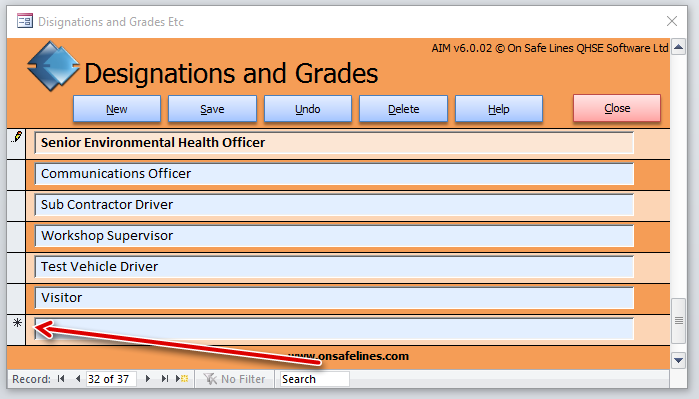Click the scrollbar down arrow
The image size is (699, 399).
tap(678, 360)
